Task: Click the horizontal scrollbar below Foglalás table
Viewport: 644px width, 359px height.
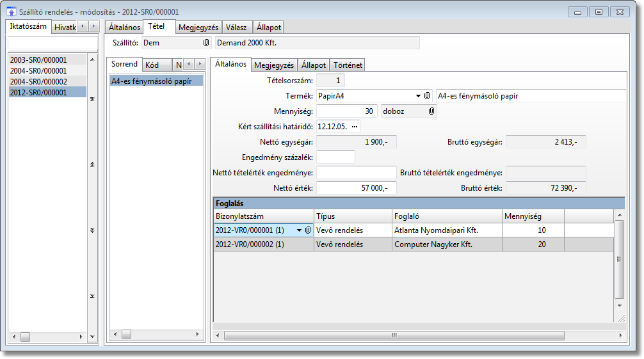Action: click(x=394, y=335)
